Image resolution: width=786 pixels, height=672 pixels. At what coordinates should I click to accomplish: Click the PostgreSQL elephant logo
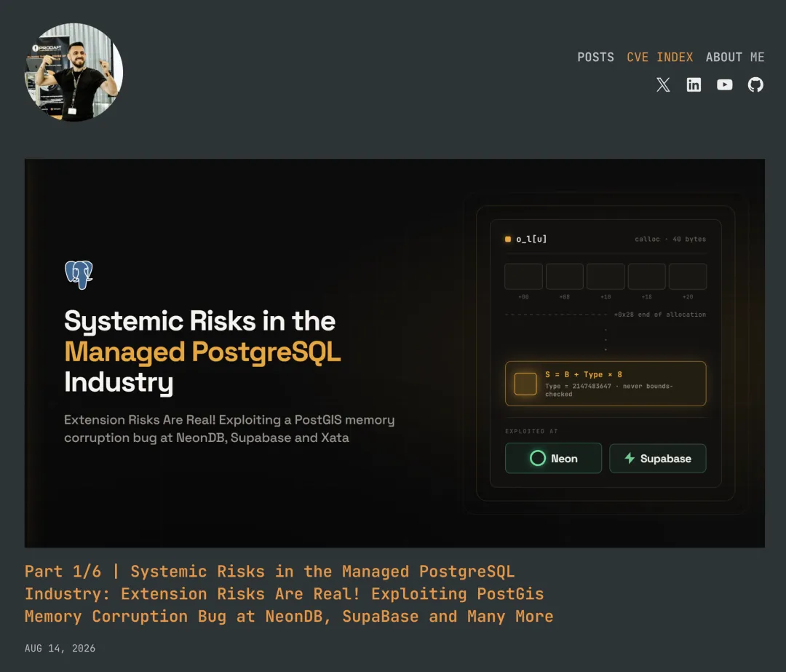(x=79, y=274)
